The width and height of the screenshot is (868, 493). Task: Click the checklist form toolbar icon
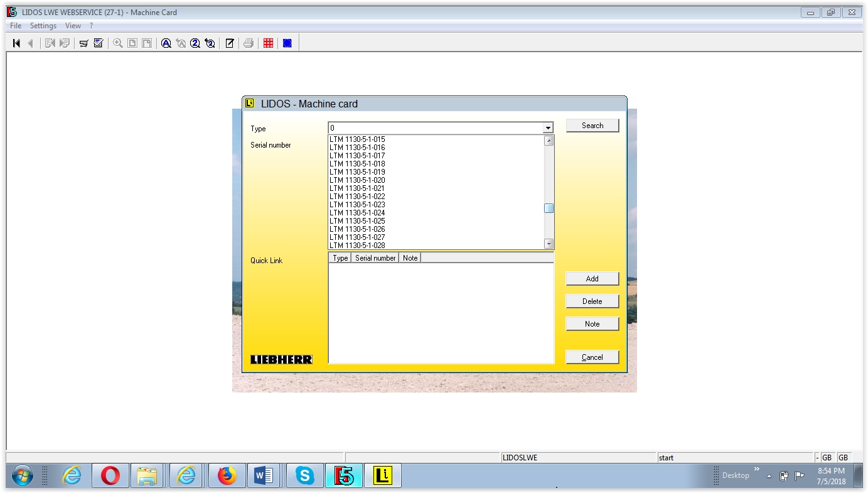coord(99,43)
